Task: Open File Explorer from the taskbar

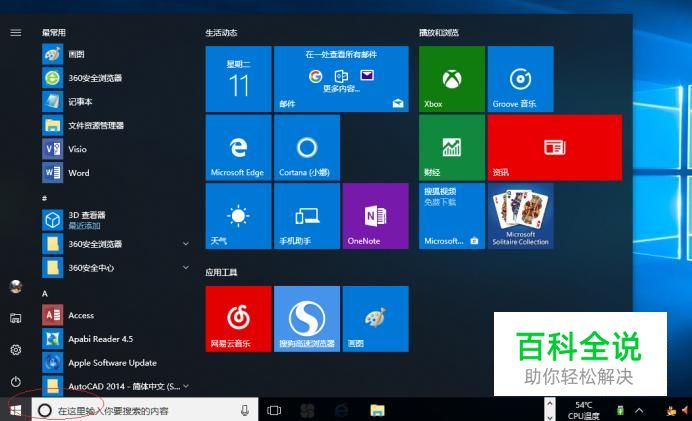Action: point(377,410)
